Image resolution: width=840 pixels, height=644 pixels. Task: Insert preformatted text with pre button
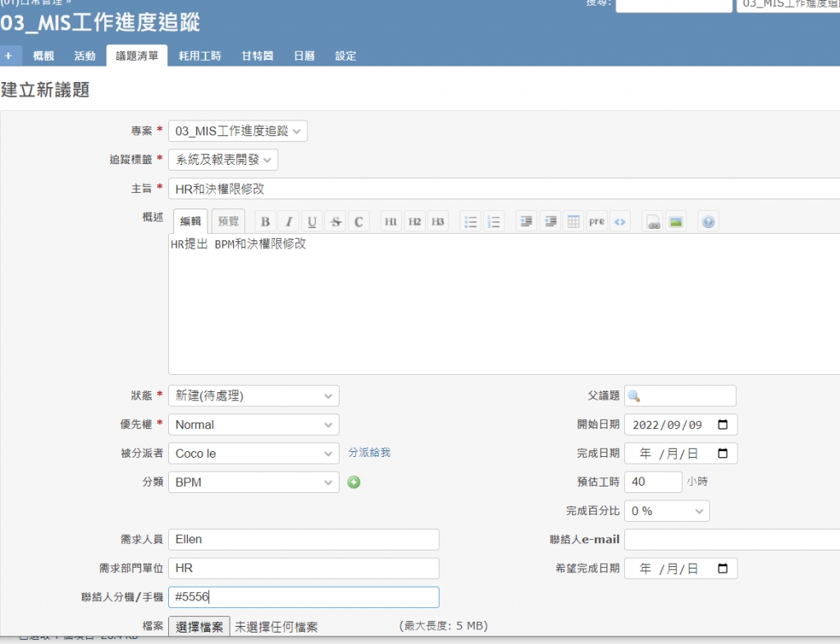pos(596,222)
